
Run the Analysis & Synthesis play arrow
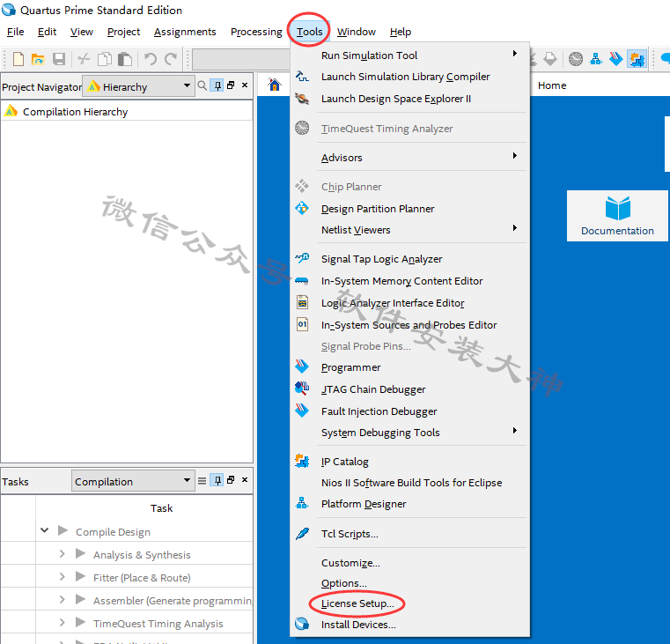click(x=80, y=554)
